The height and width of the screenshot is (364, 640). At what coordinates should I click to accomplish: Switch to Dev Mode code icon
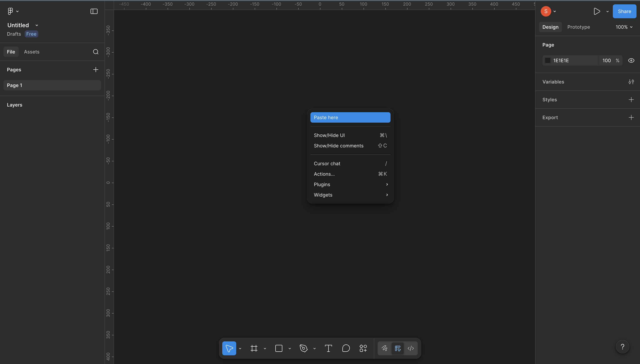coord(411,348)
